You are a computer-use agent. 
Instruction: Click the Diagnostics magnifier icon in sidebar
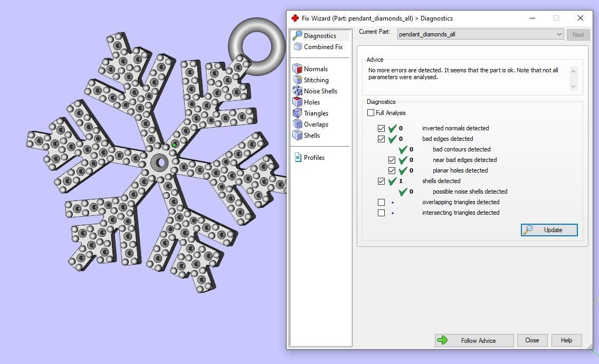coord(297,35)
